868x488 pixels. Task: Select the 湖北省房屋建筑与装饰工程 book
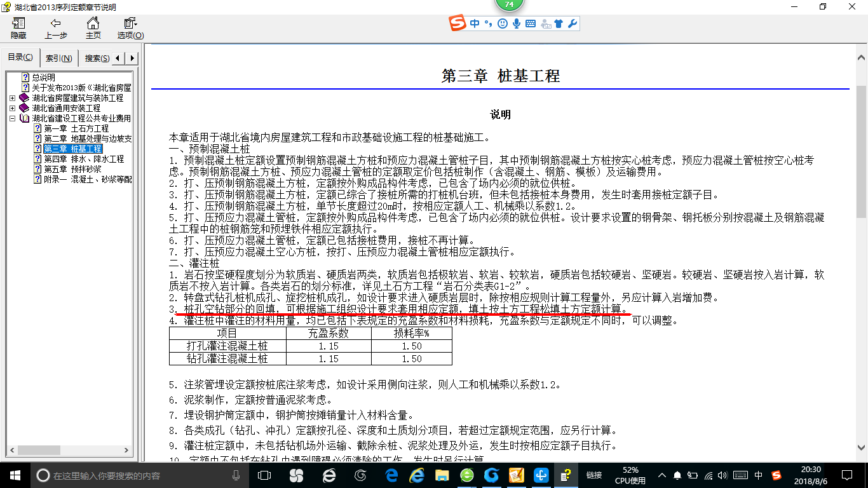[x=78, y=98]
